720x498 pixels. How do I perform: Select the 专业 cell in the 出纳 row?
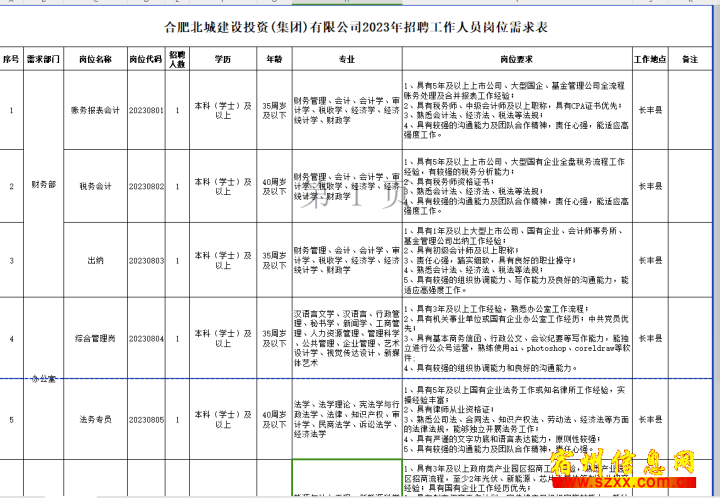pos(347,260)
